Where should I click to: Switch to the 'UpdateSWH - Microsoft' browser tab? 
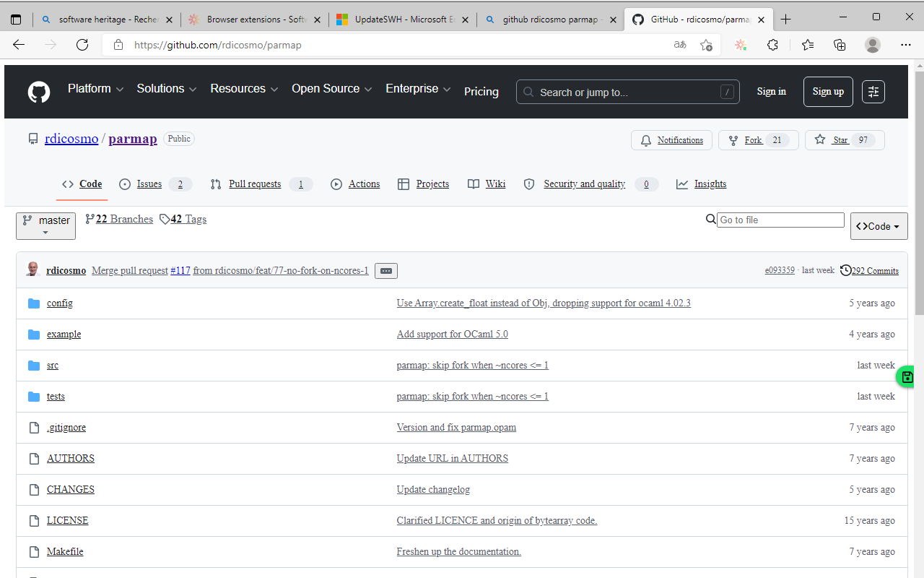click(402, 20)
